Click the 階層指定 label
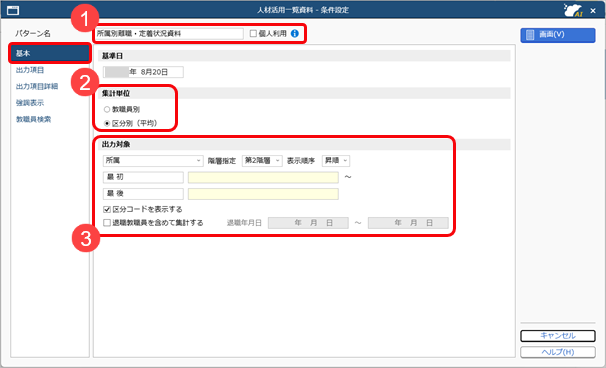 pos(222,161)
